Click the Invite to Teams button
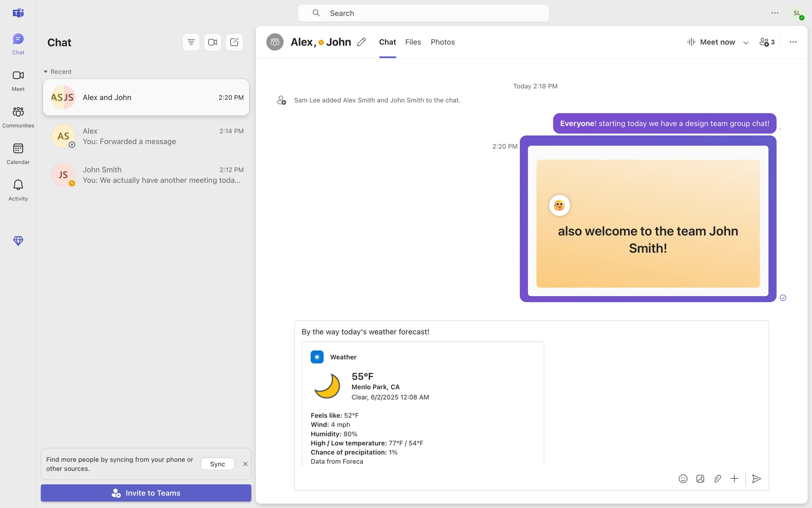Screen dimensions: 812x508 [146, 493]
